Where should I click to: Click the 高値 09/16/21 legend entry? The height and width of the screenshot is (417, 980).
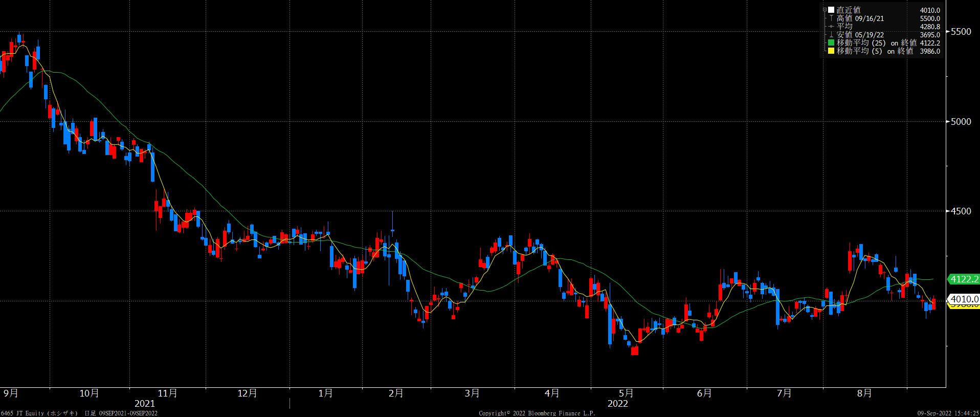click(860, 18)
